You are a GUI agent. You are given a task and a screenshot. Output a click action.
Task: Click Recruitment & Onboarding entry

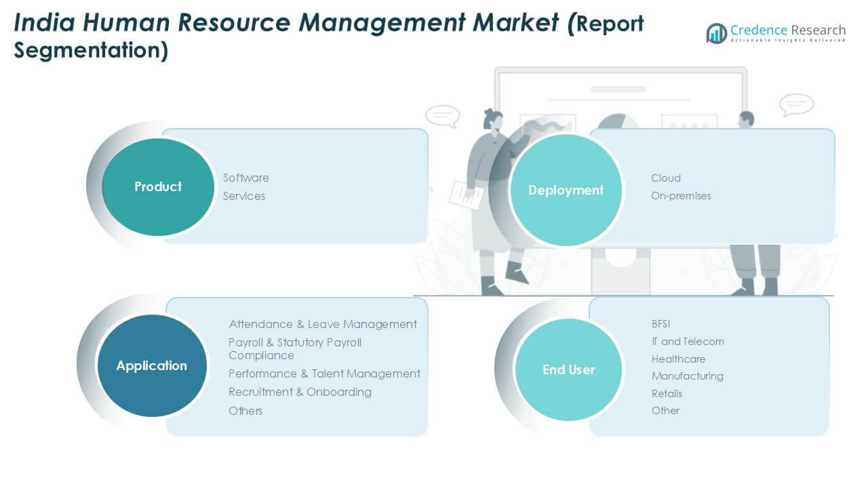tap(300, 392)
